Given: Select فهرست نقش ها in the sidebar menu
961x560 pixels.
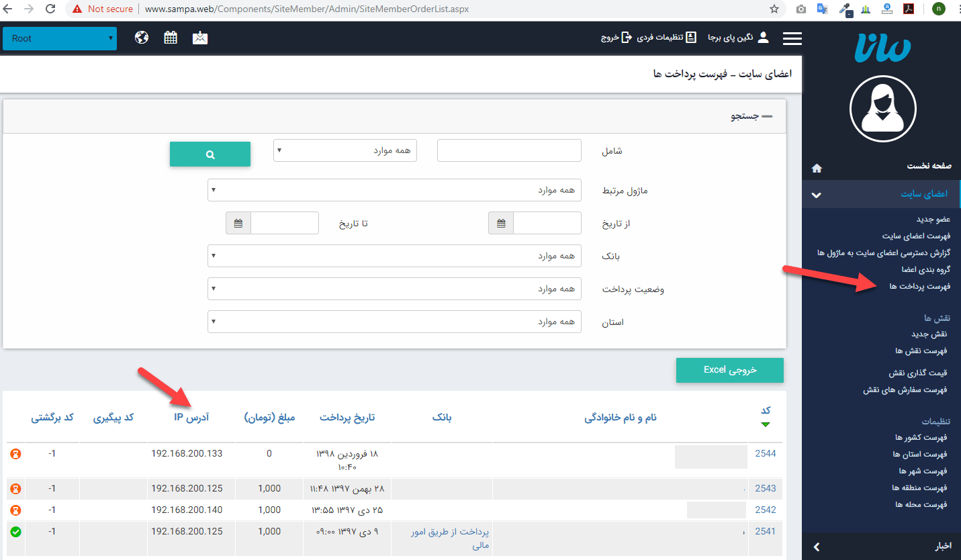Looking at the screenshot, I should (920, 350).
